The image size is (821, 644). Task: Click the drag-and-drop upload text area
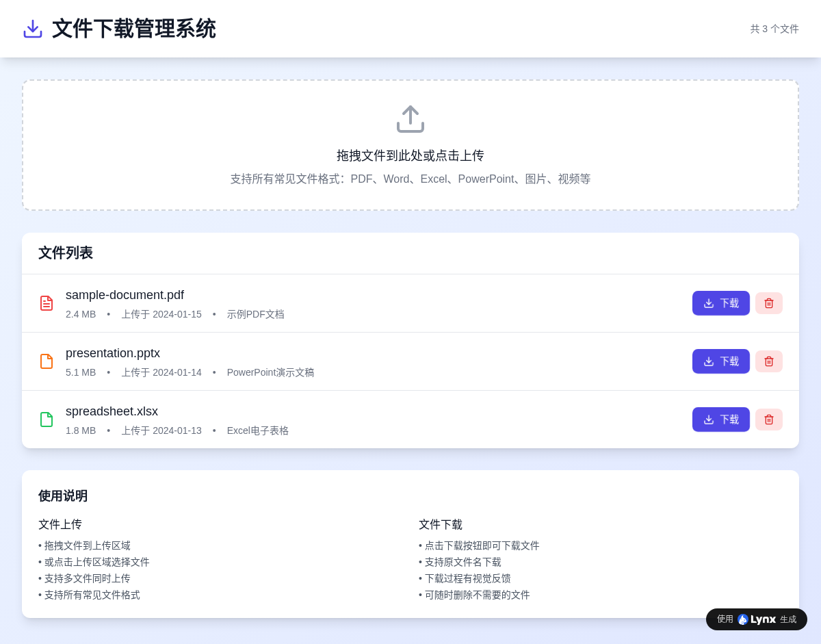tap(410, 155)
